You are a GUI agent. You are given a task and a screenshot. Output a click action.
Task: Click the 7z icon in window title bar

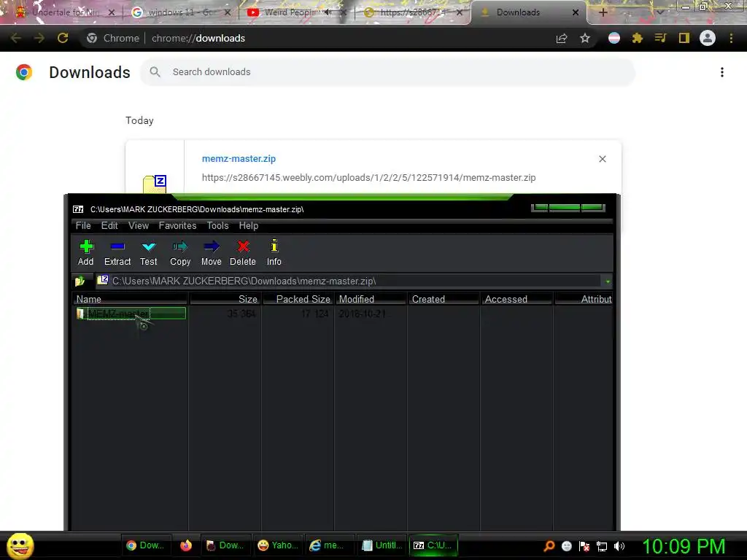coord(78,209)
